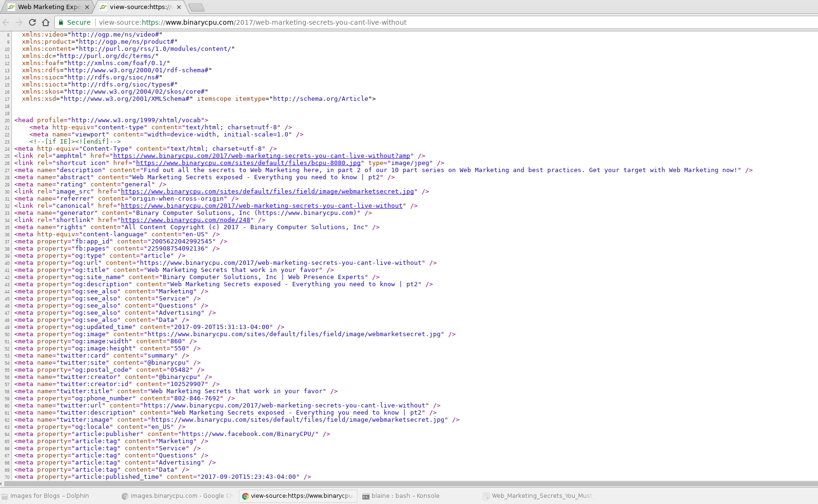Click the xmlns:skos line text

[115, 92]
